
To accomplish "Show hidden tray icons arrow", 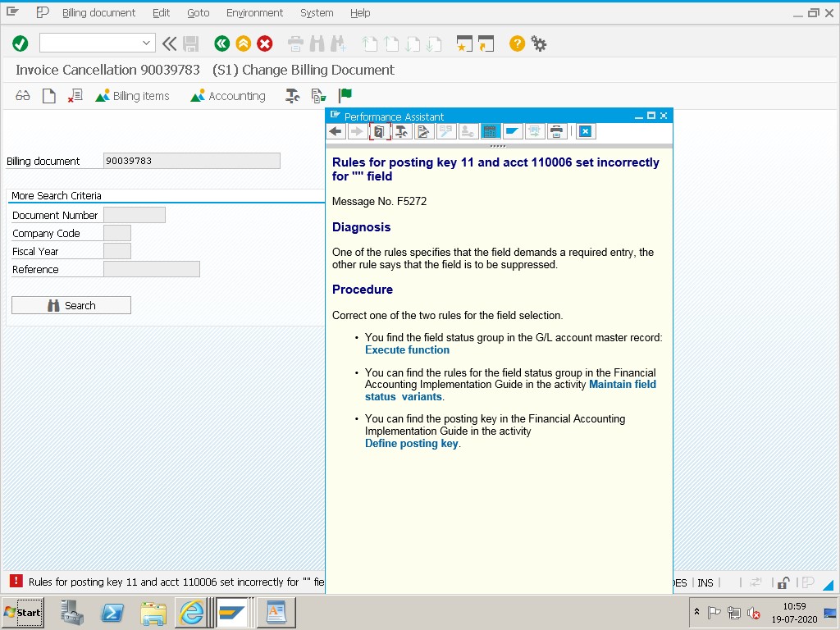I will point(696,612).
